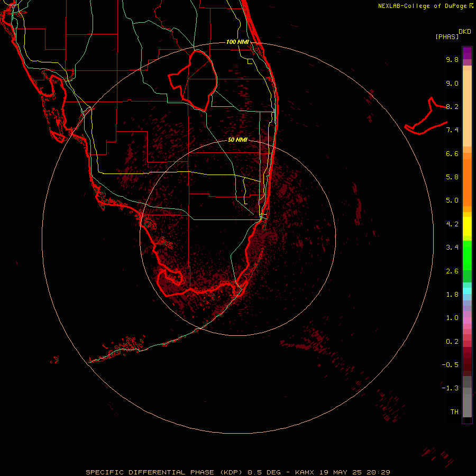Click the gray TH segment of color bar
Image resolution: width=476 pixels, height=476 pixels.
pyautogui.click(x=467, y=402)
